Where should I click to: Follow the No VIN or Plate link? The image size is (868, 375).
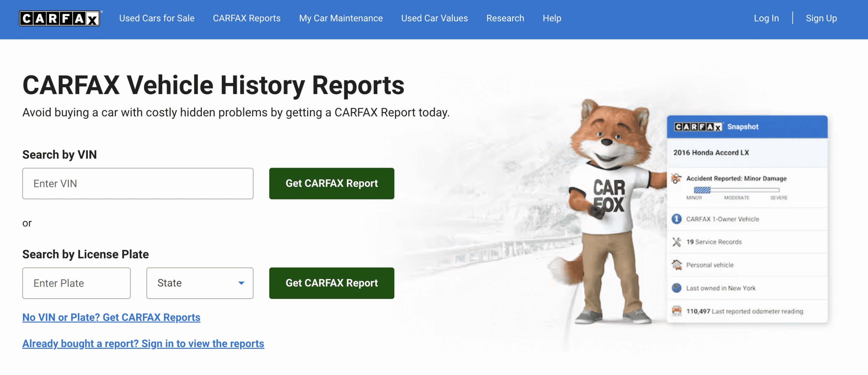point(111,317)
